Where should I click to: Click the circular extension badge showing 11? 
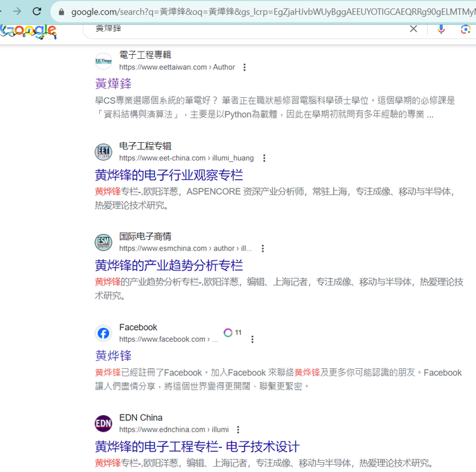tap(233, 333)
